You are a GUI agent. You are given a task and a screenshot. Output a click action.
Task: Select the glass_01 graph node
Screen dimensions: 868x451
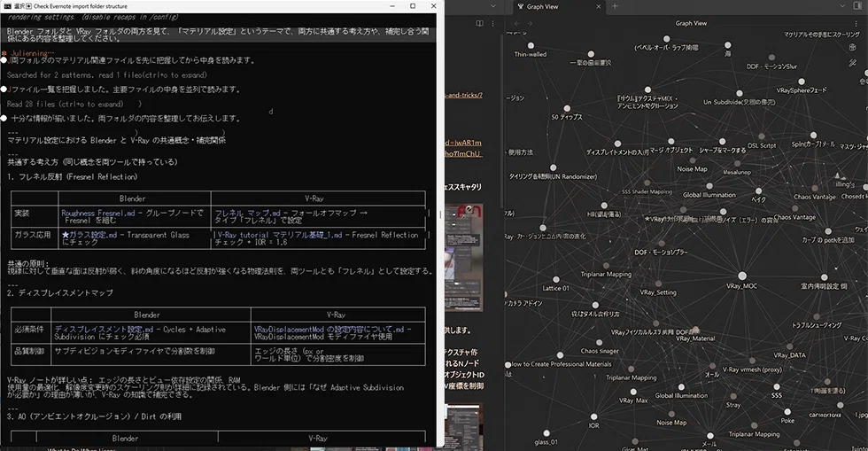point(546,433)
